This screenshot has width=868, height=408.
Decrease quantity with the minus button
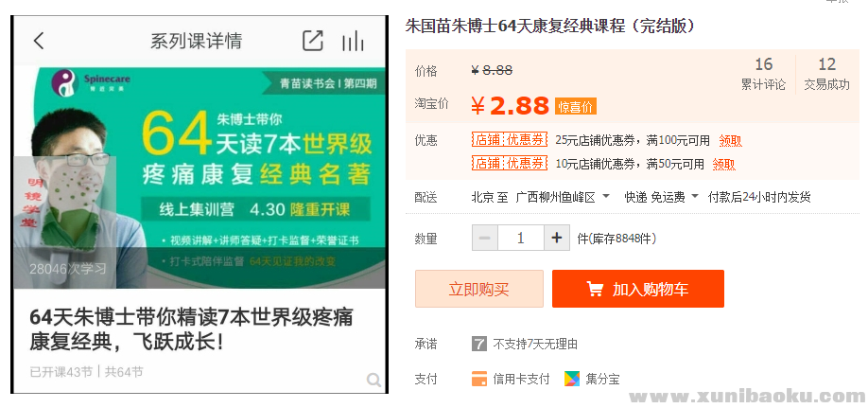tap(484, 238)
